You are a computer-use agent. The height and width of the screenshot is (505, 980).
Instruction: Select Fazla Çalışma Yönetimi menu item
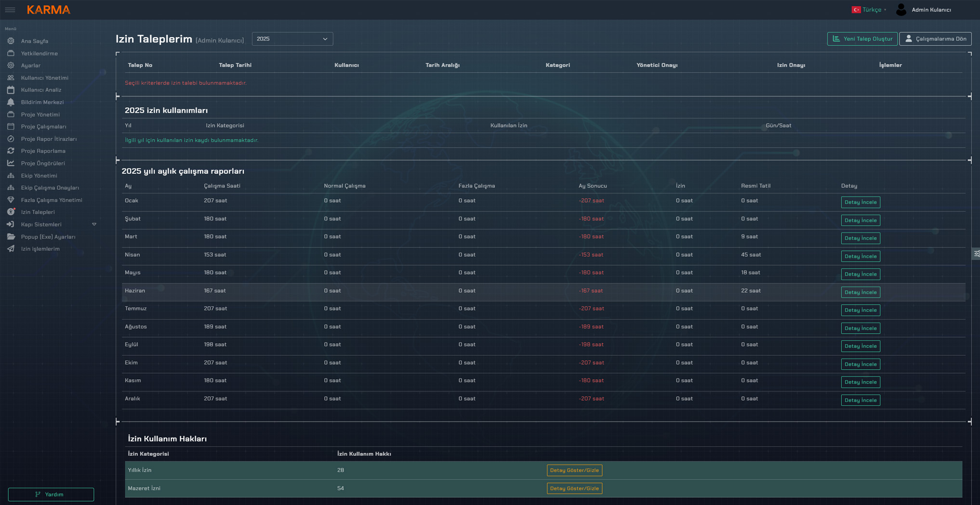(52, 200)
